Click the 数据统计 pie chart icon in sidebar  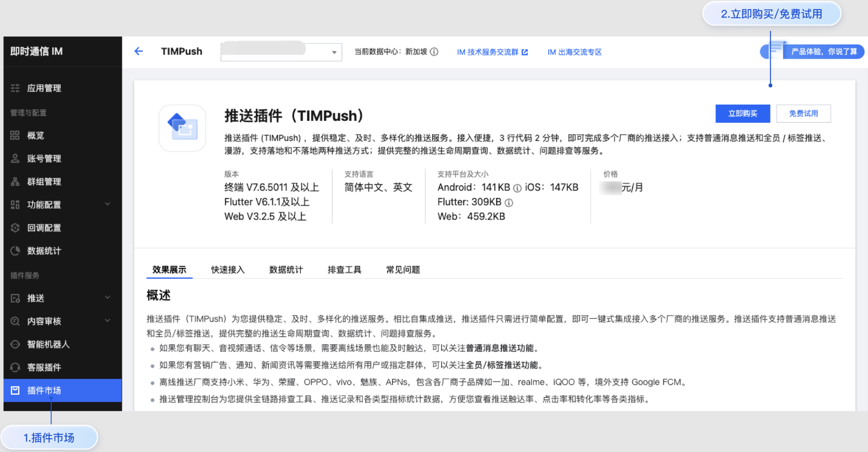click(x=15, y=251)
